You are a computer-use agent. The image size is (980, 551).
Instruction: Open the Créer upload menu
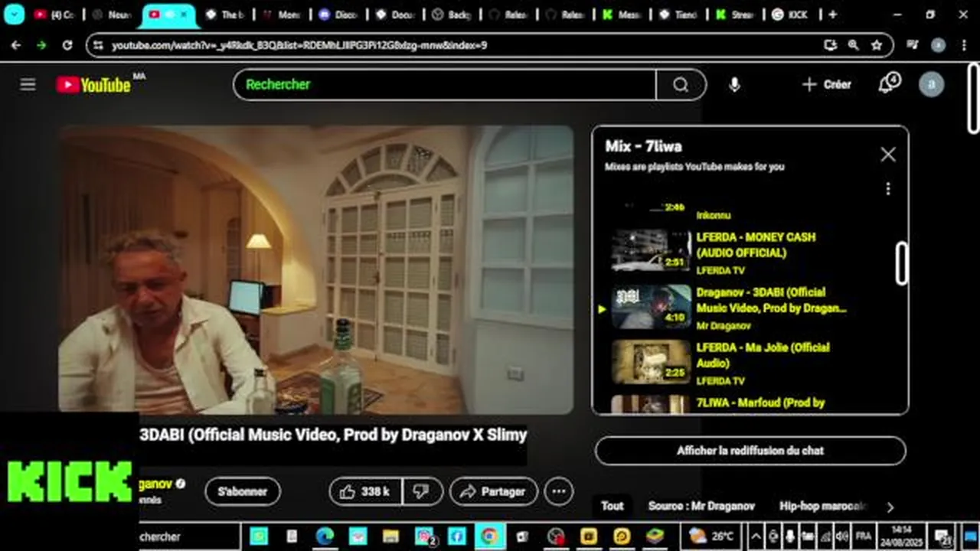(x=826, y=84)
